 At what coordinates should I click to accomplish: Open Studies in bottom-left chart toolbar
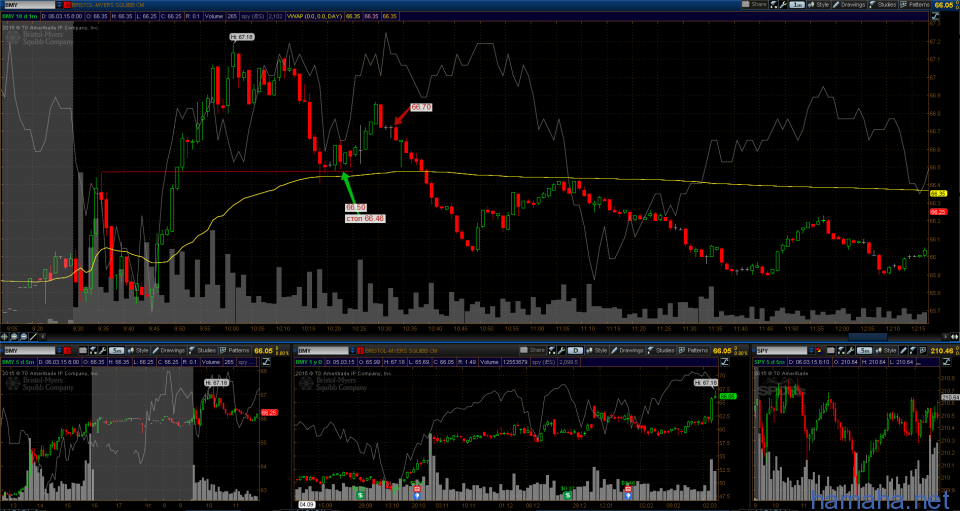(x=203, y=351)
